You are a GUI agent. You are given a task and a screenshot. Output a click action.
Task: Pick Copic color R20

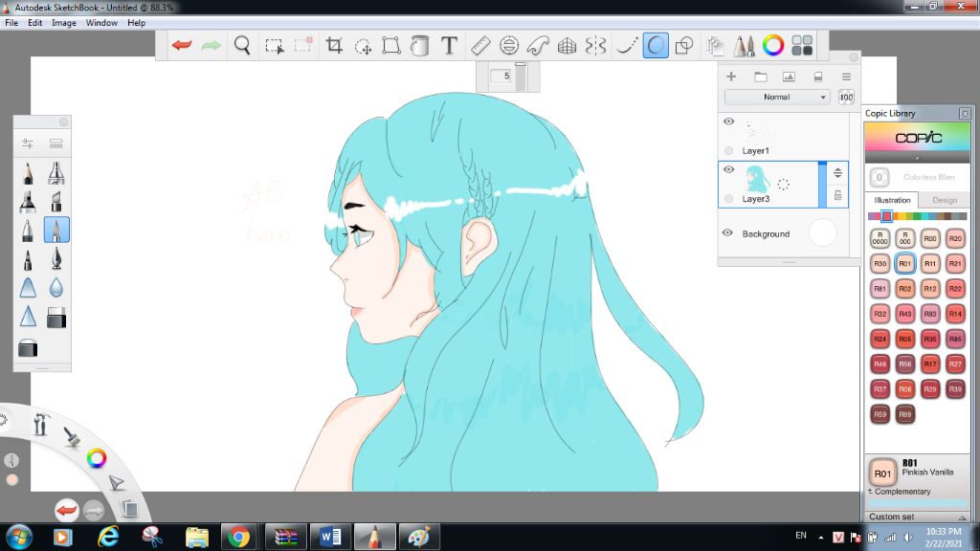click(955, 238)
